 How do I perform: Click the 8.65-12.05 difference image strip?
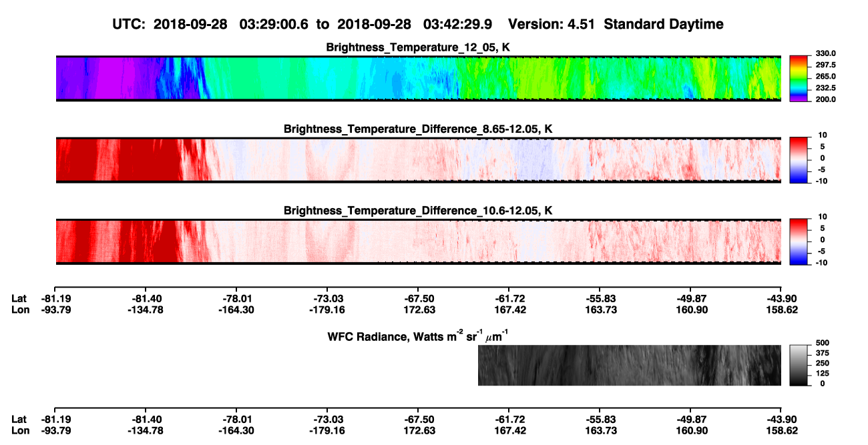(418, 159)
